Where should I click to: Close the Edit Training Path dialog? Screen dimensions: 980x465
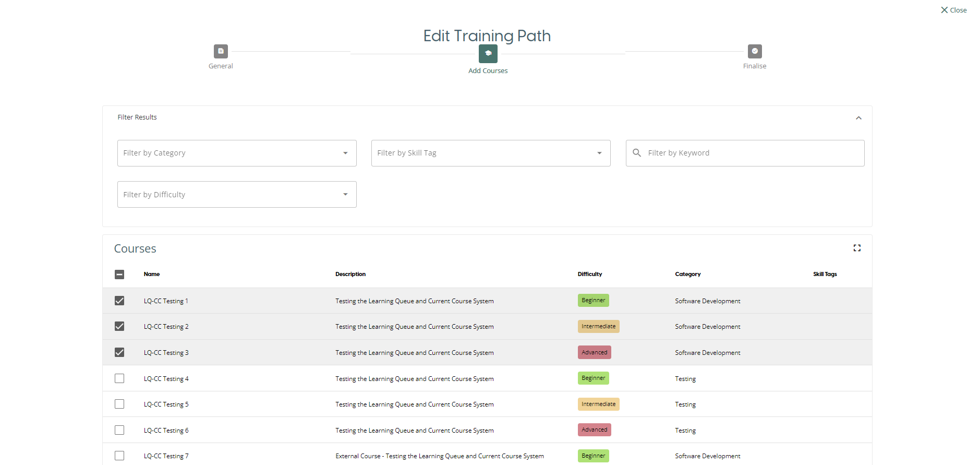click(953, 10)
